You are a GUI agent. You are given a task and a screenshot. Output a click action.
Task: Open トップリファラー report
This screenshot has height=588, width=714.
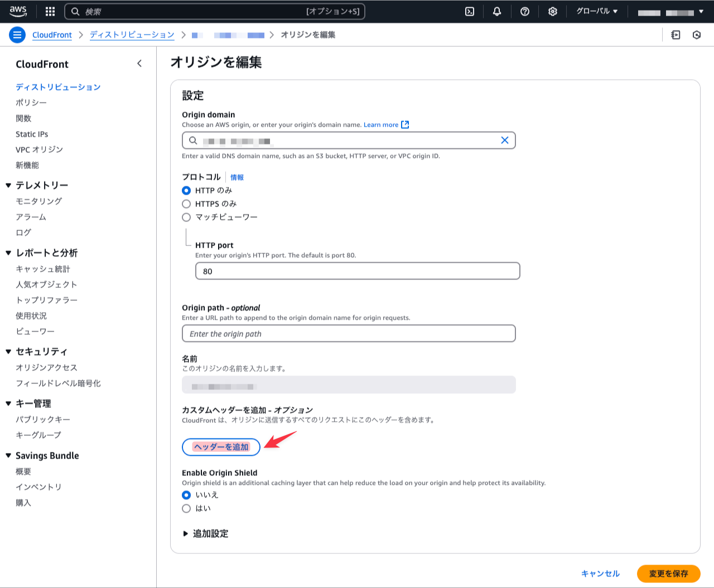coord(47,300)
